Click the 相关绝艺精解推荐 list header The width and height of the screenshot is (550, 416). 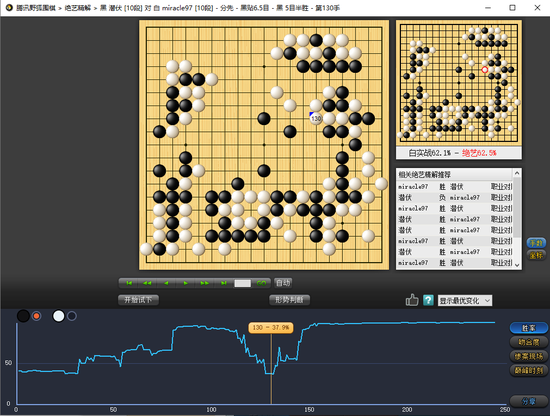click(455, 175)
